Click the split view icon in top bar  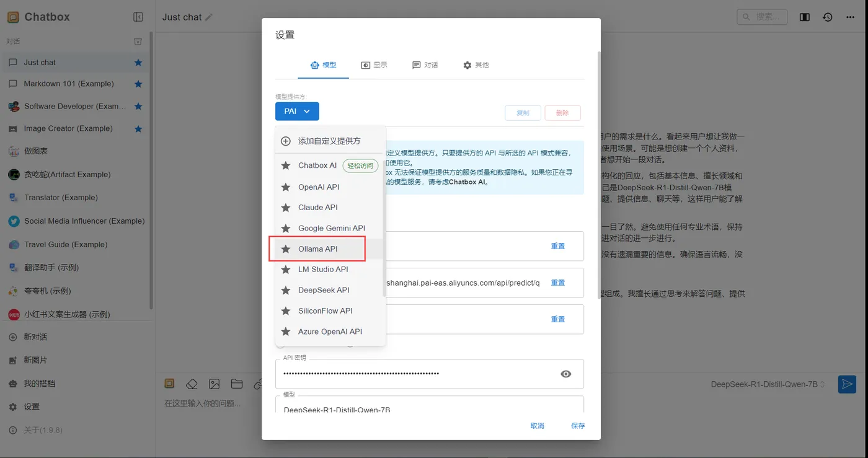(x=805, y=17)
